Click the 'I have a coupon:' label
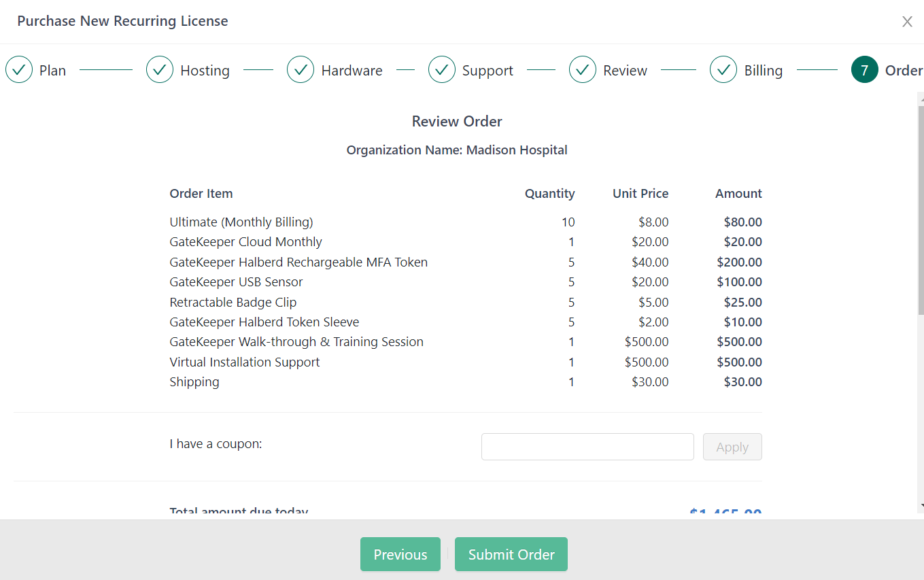924x580 pixels. pos(216,444)
